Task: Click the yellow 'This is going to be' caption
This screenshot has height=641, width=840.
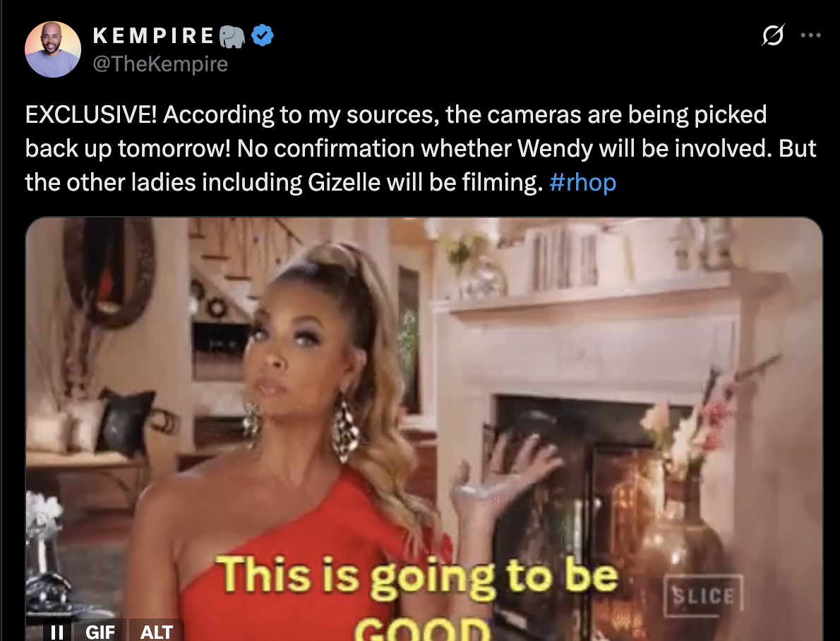Action: (x=416, y=575)
